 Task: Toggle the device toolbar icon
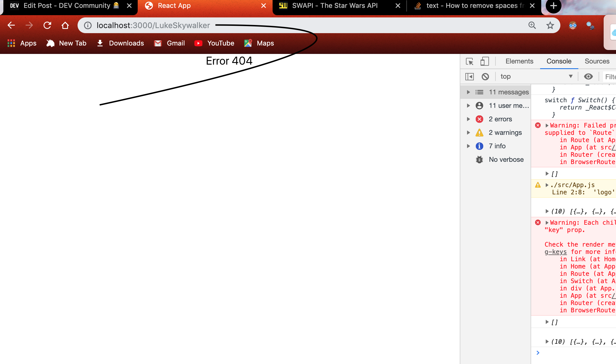coord(484,61)
